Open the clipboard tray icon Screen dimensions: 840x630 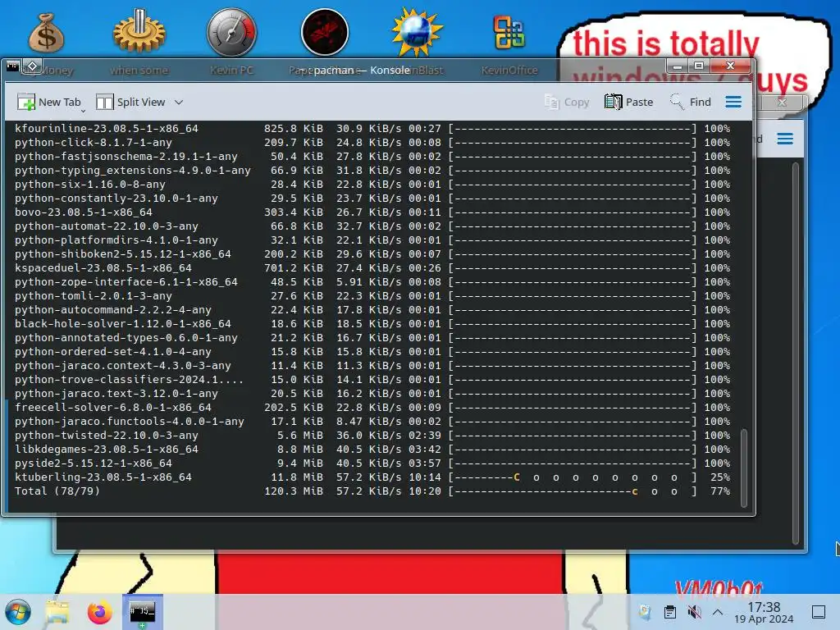(x=669, y=612)
